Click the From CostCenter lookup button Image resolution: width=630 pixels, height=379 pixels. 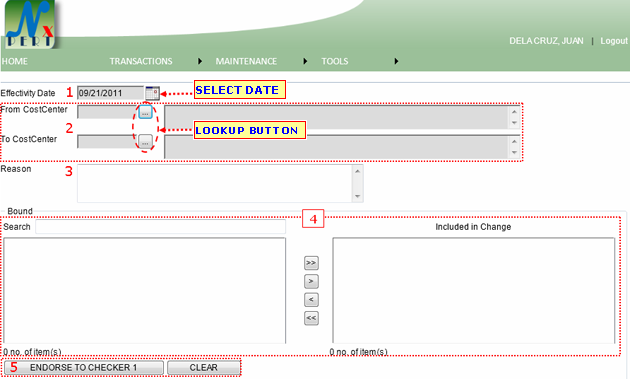(145, 112)
